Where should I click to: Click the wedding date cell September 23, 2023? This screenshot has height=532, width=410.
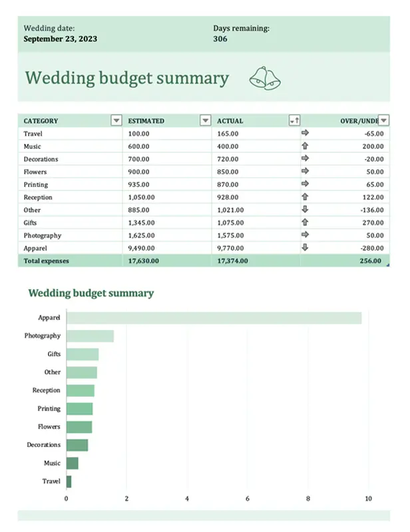pyautogui.click(x=61, y=39)
